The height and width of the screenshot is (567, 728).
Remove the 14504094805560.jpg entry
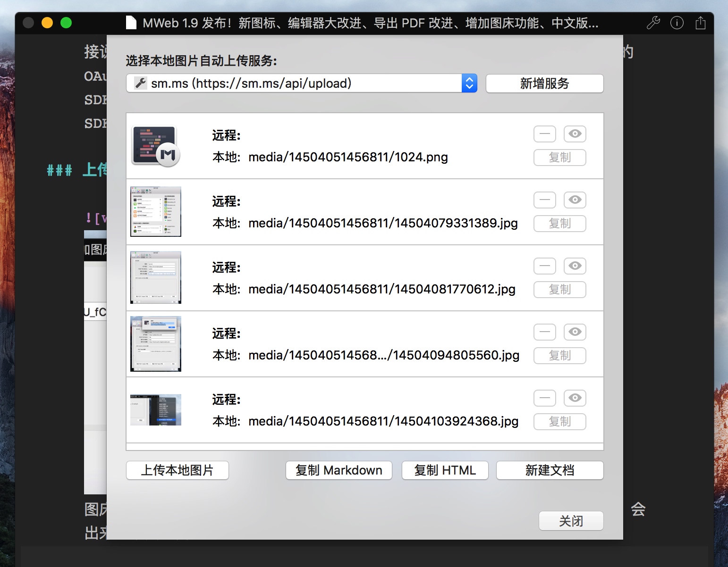[x=545, y=332]
